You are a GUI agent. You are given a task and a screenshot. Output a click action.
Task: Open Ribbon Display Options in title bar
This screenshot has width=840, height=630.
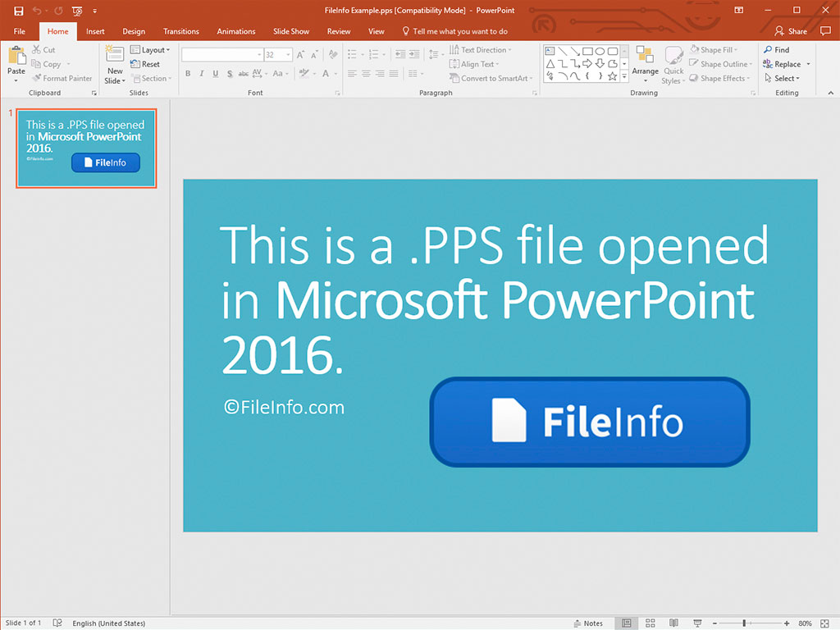(739, 10)
